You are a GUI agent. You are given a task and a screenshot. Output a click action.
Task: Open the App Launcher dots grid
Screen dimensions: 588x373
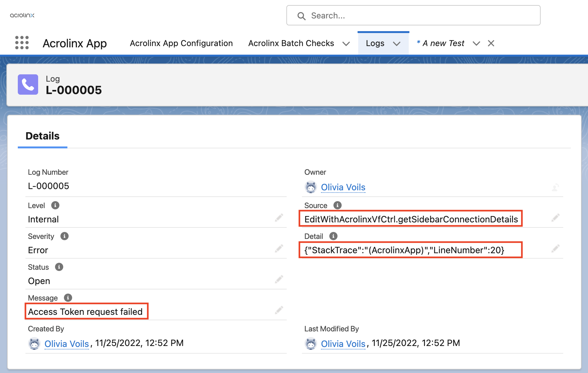click(x=22, y=43)
